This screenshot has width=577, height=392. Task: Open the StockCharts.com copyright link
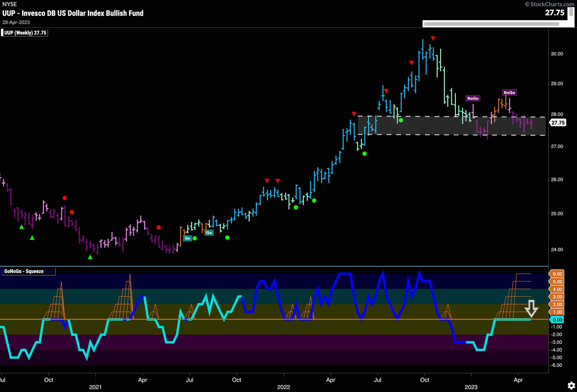pyautogui.click(x=549, y=4)
